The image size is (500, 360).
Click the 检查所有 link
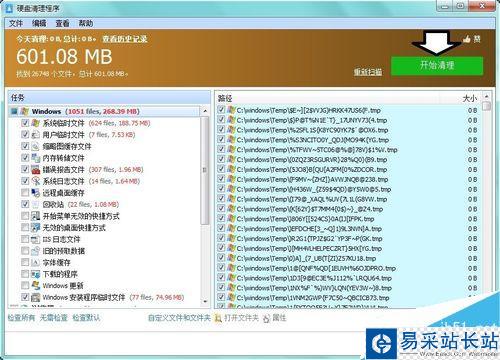21,318
